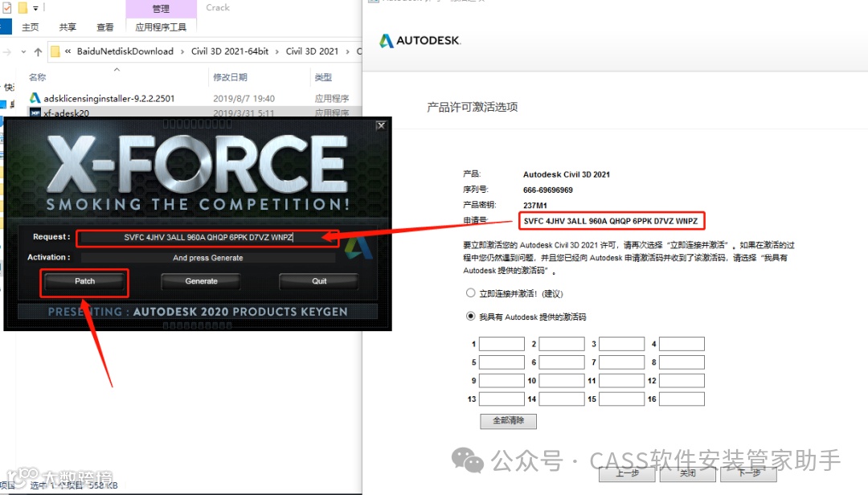Click activation code box 12
The width and height of the screenshot is (868, 495).
click(x=682, y=380)
